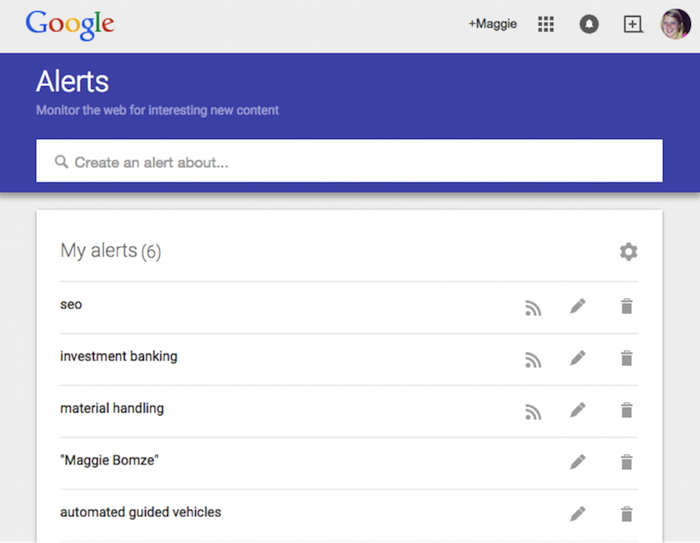Delete the "Maggie Bomze" alert
Viewport: 700px width, 543px height.
626,462
